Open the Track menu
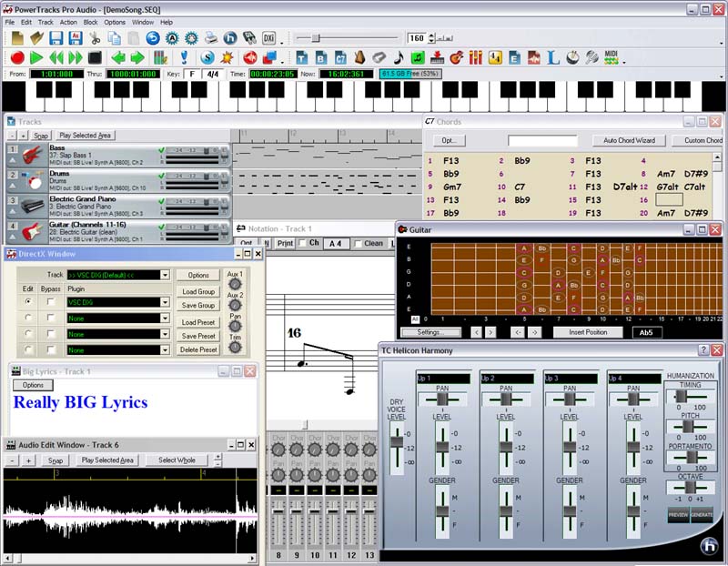728x566 pixels. [45, 22]
